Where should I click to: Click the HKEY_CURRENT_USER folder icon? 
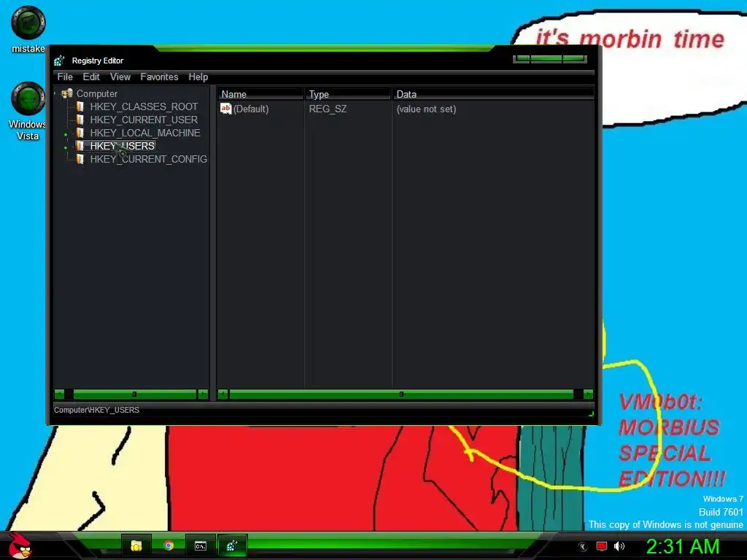[x=80, y=120]
